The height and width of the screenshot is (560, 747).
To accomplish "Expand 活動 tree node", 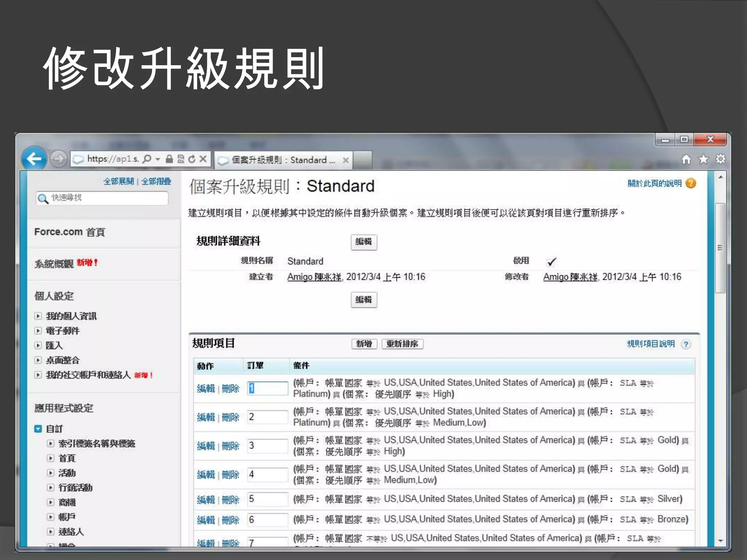I will click(x=51, y=473).
